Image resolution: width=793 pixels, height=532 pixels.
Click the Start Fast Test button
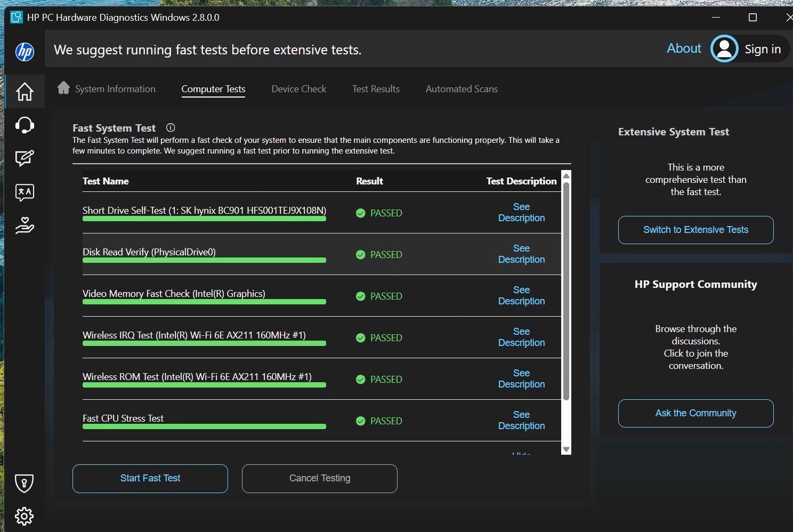click(150, 479)
